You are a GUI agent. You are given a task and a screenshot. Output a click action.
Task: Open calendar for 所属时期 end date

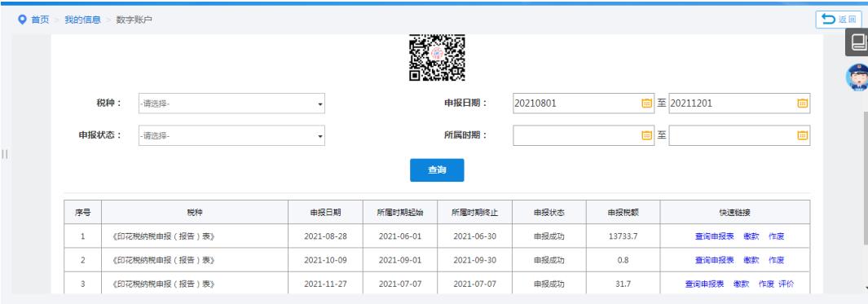point(803,135)
